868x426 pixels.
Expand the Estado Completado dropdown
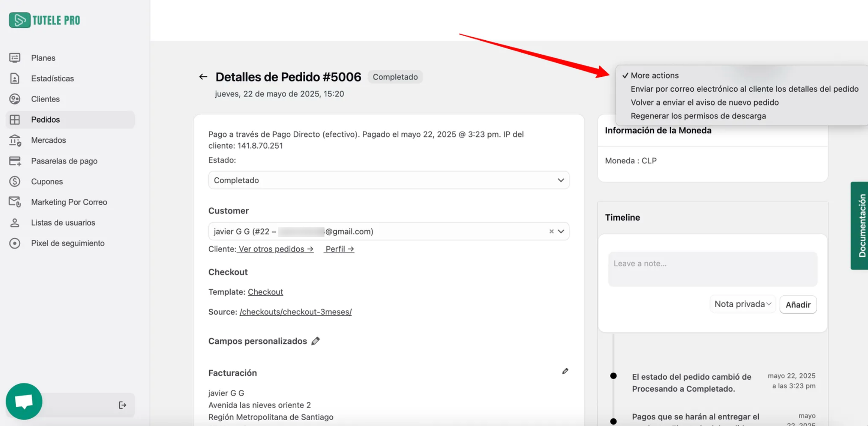[x=389, y=180]
